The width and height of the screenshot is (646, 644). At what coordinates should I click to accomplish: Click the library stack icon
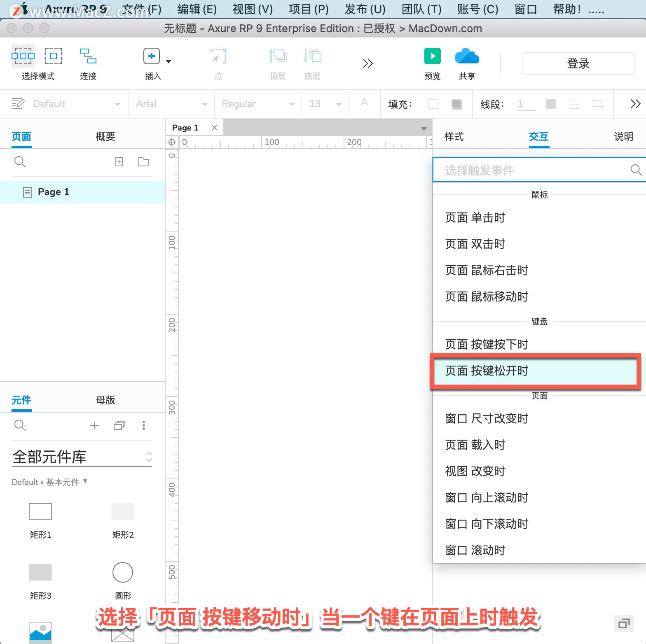(119, 425)
